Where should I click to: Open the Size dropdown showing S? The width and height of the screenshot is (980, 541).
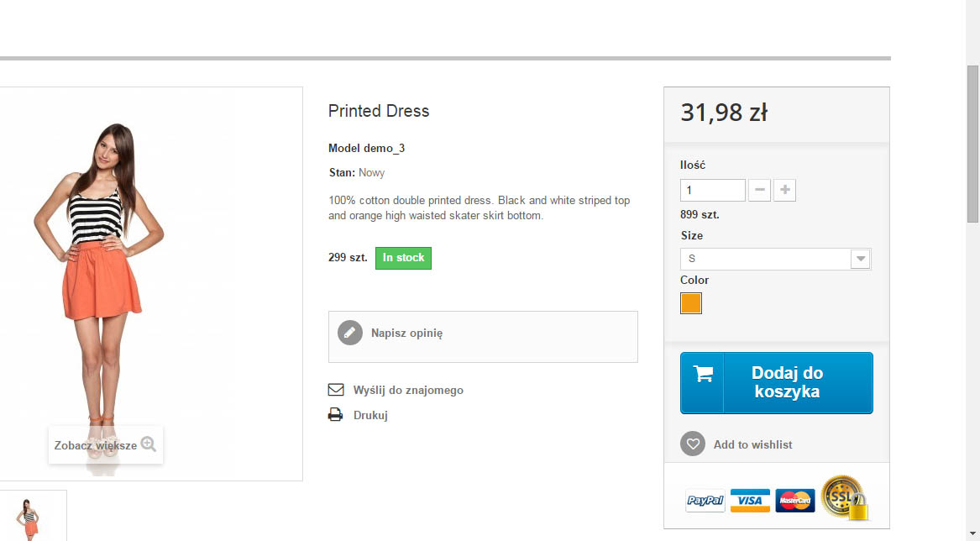point(775,259)
